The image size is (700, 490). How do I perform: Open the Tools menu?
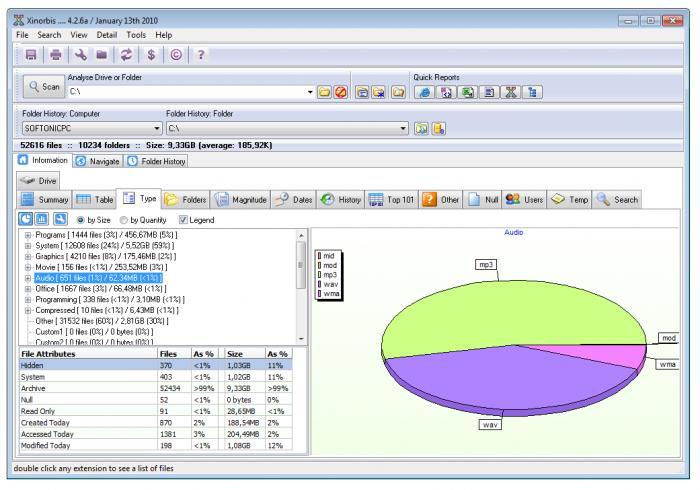[136, 35]
